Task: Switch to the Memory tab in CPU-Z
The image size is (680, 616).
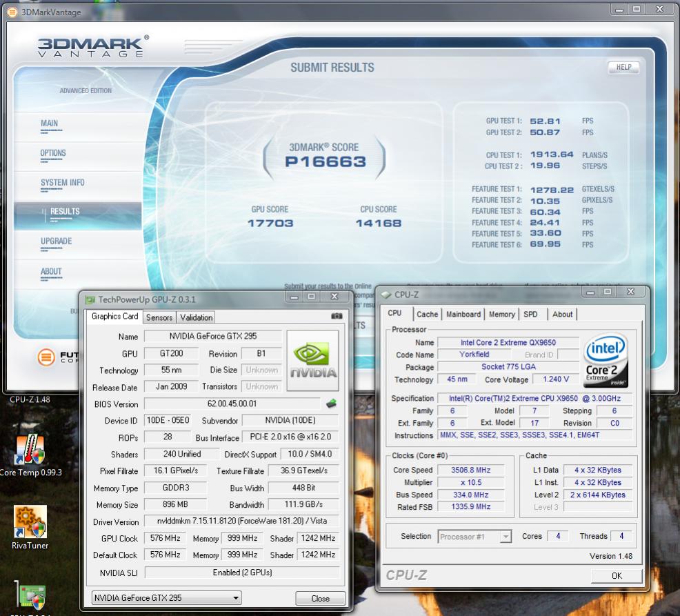Action: (502, 315)
